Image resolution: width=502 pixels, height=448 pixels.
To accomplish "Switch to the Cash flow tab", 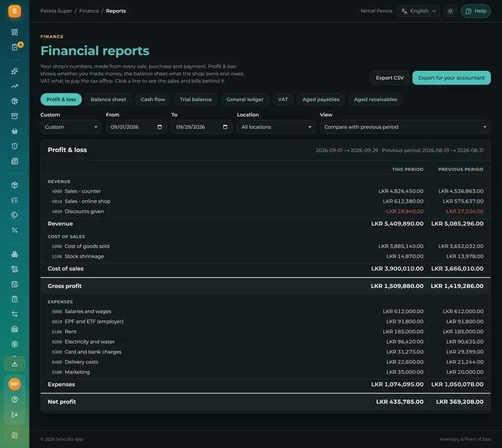I will (152, 100).
